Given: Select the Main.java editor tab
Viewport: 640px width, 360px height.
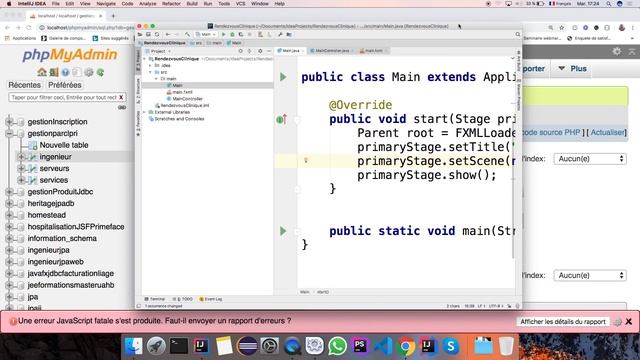Looking at the screenshot, I should coord(291,51).
